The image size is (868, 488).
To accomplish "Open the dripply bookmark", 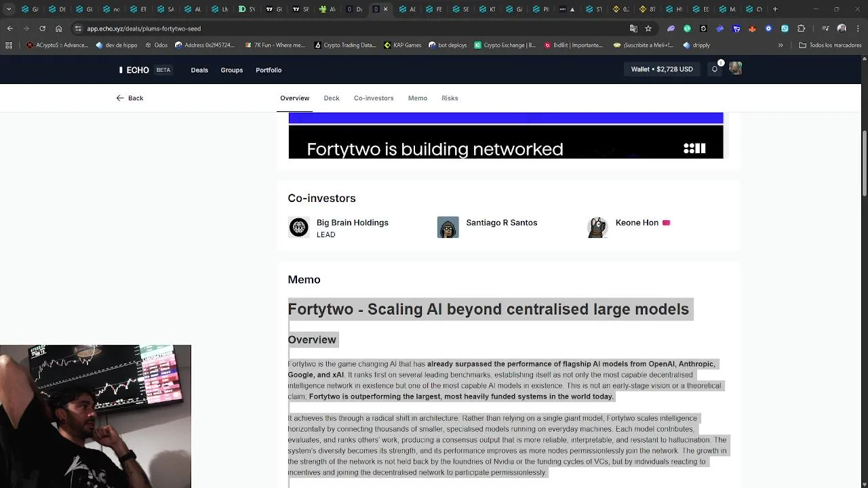I will pyautogui.click(x=696, y=45).
